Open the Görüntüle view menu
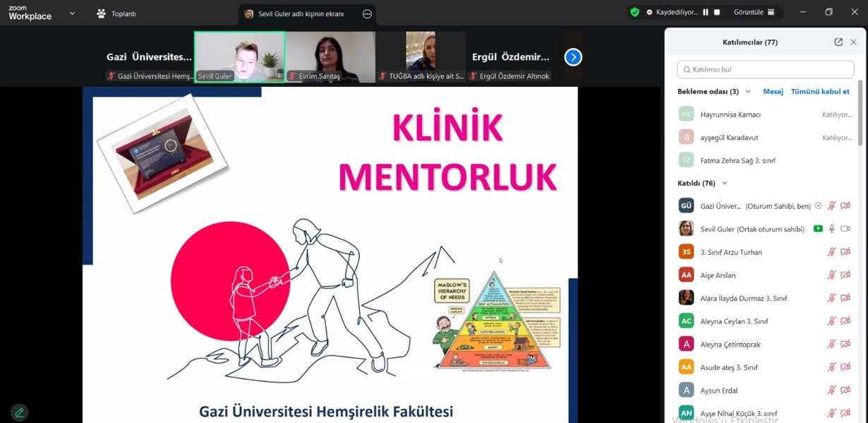Viewport: 868px width, 423px height. 754,12
